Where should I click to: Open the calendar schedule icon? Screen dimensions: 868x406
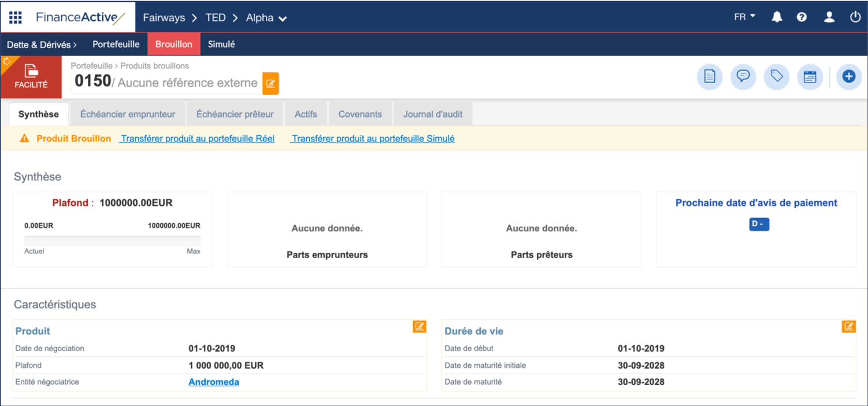coord(810,77)
